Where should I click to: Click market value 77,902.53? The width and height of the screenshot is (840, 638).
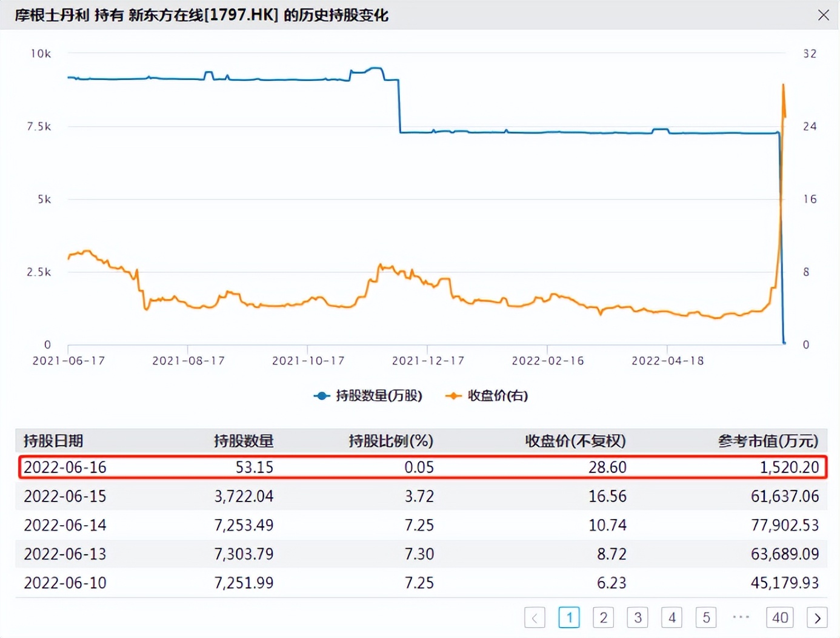[x=785, y=525]
